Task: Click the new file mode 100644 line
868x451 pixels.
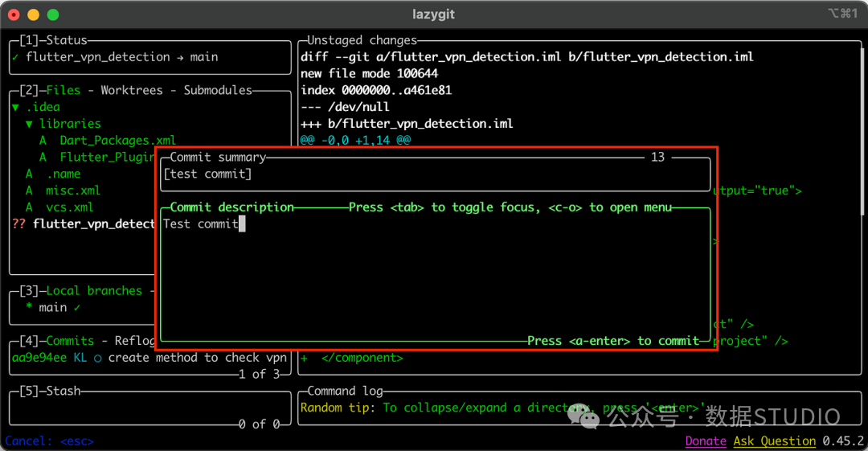Action: (x=369, y=73)
